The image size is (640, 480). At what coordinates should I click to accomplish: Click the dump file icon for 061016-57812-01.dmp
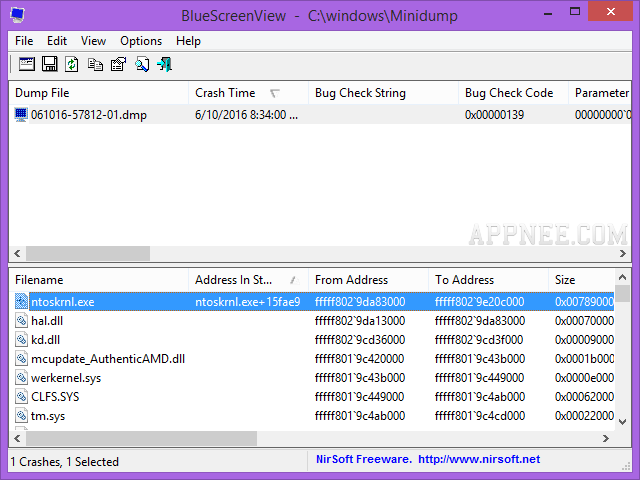click(21, 115)
